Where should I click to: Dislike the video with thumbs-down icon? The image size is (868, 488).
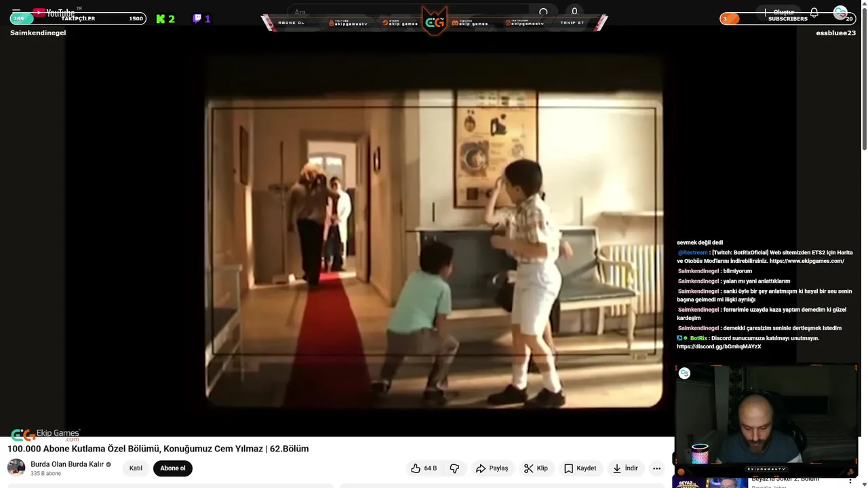[454, 468]
